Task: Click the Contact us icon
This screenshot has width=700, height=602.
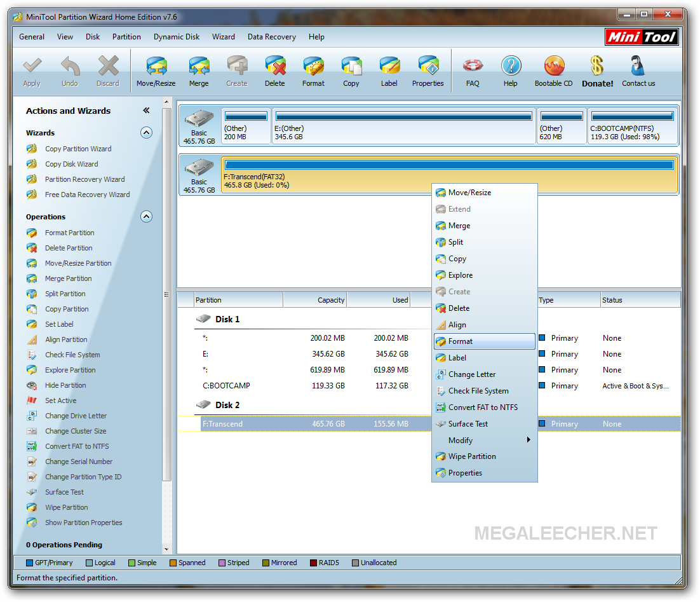Action: pos(638,66)
